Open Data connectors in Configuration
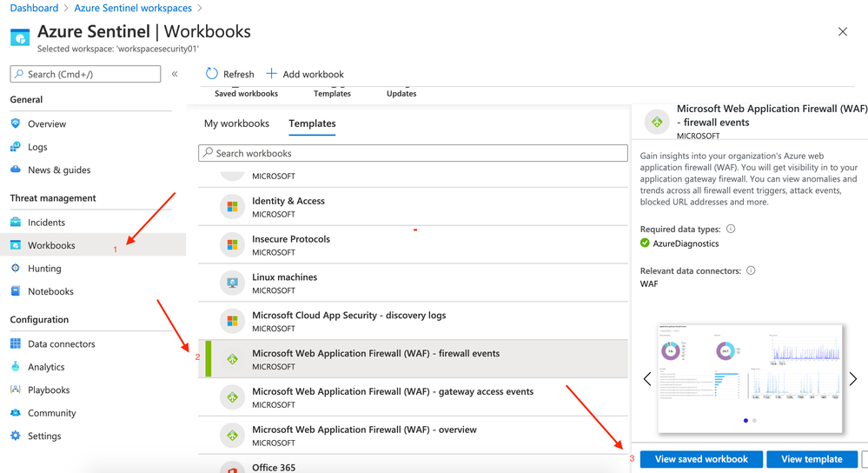Screen dimensions: 868x473 [61, 344]
